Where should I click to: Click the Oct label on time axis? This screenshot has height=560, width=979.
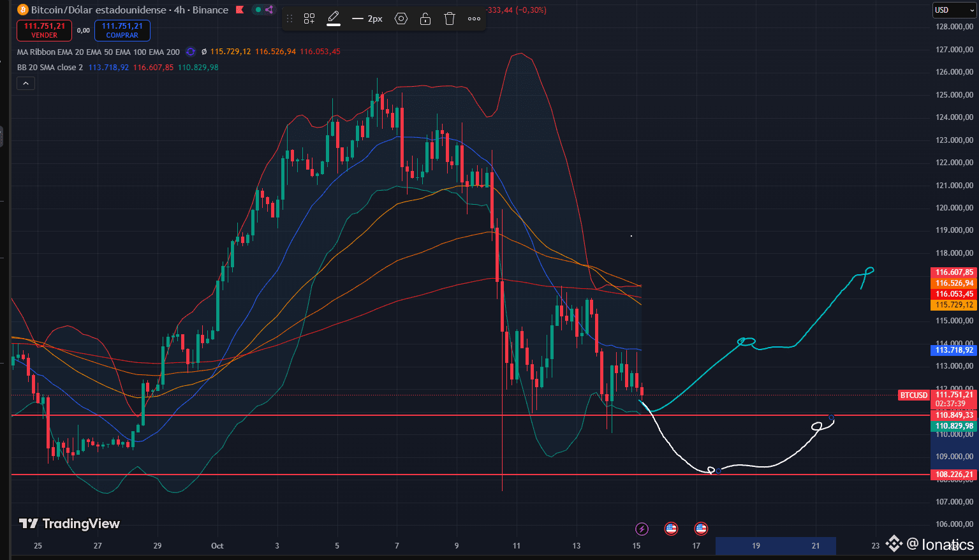217,546
